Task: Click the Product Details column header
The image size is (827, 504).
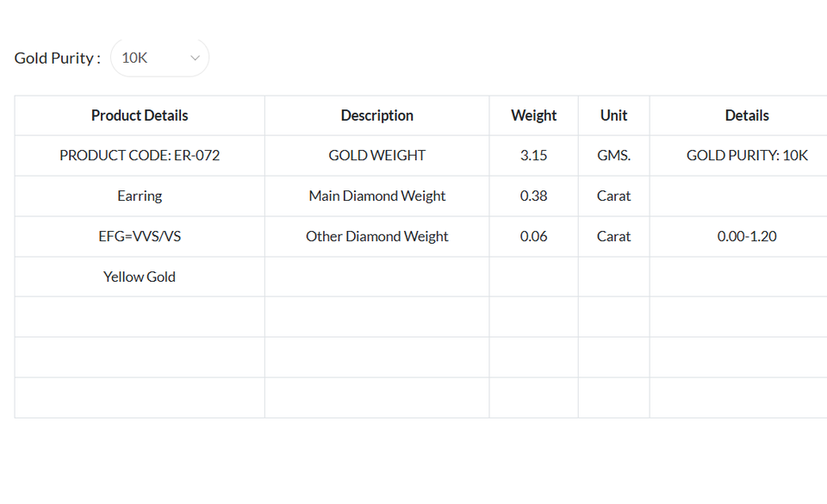Action: coord(140,115)
